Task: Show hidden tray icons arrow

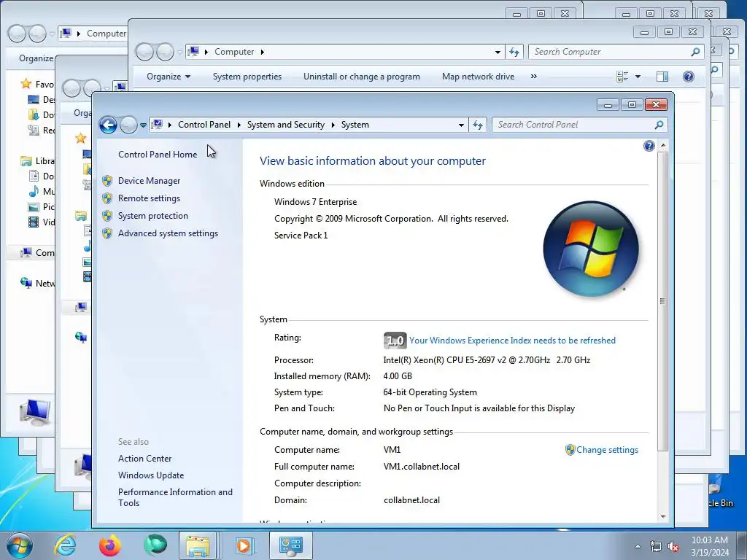Action: (x=638, y=546)
